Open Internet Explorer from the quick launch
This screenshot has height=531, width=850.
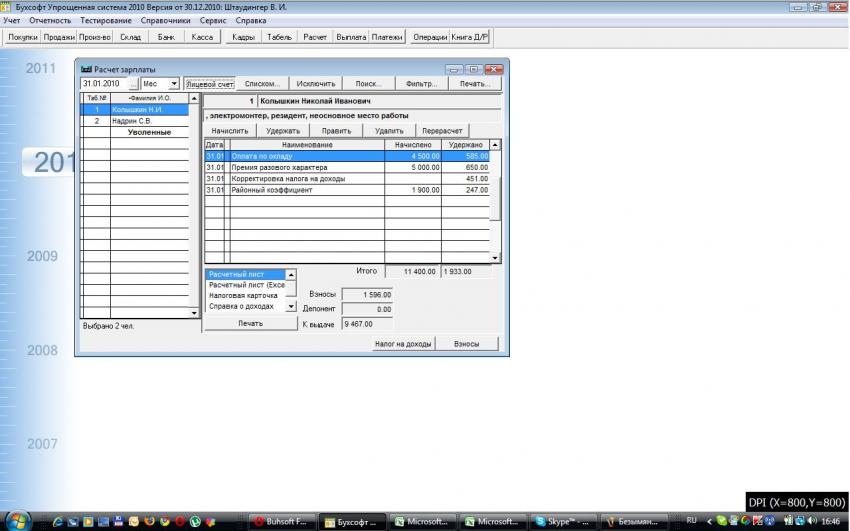[58, 522]
